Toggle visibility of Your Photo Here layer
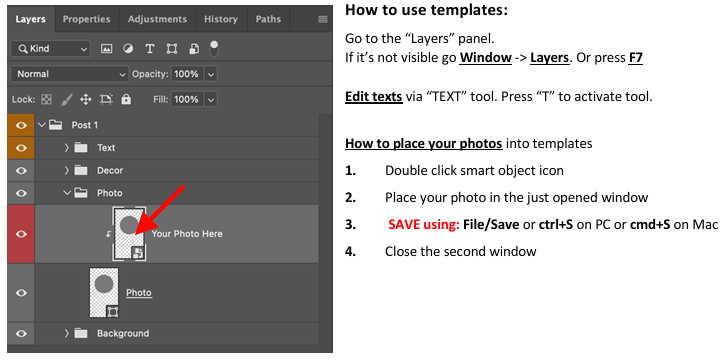 21,234
